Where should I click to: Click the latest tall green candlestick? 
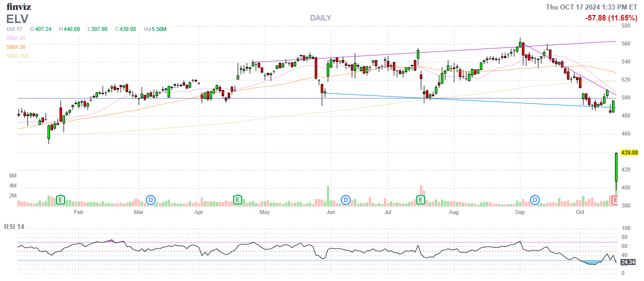pyautogui.click(x=615, y=170)
